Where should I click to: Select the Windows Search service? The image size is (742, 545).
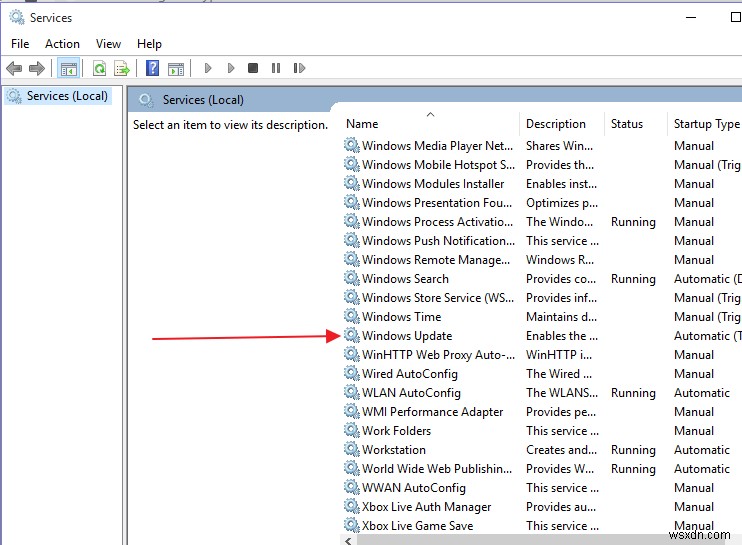pos(405,279)
